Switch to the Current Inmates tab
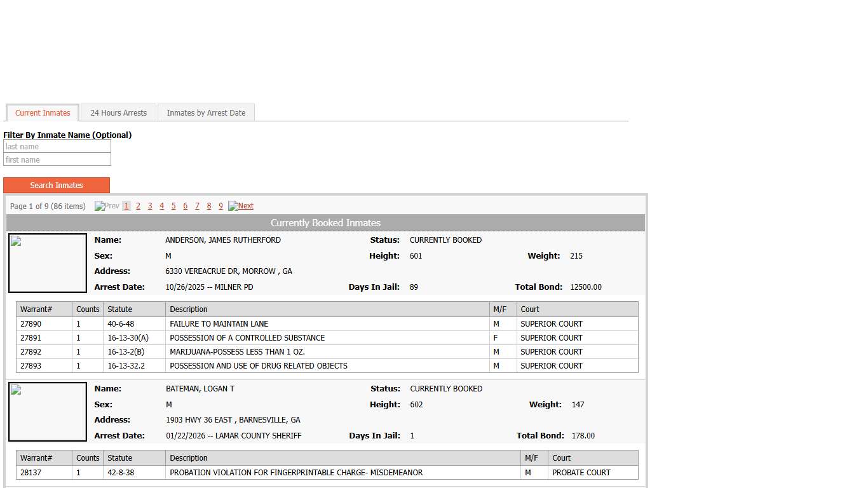 43,113
